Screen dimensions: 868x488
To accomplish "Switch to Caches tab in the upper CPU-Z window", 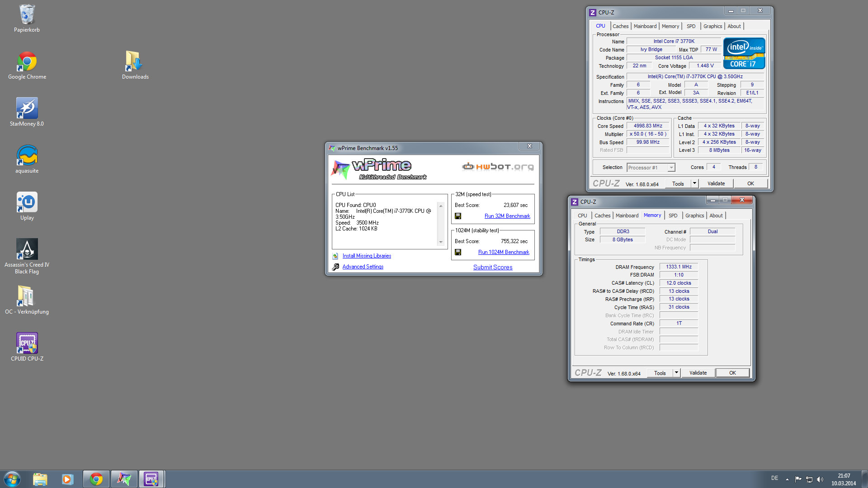I will [x=620, y=26].
